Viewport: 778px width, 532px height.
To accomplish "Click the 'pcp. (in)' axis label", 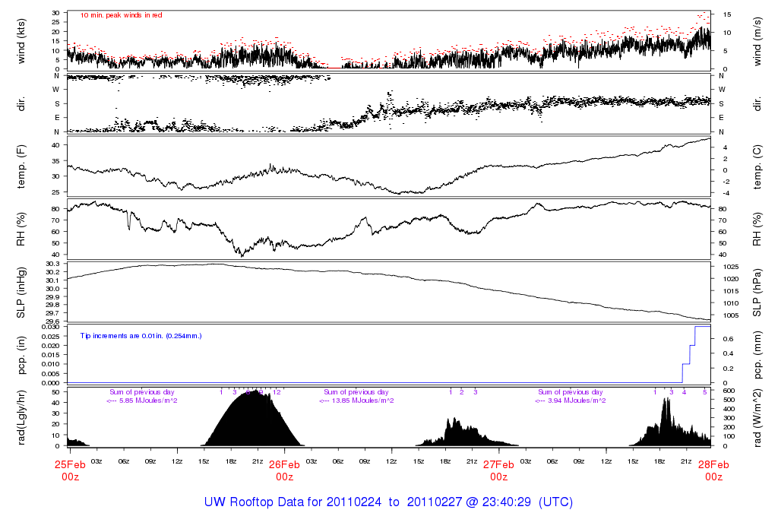I will [21, 356].
